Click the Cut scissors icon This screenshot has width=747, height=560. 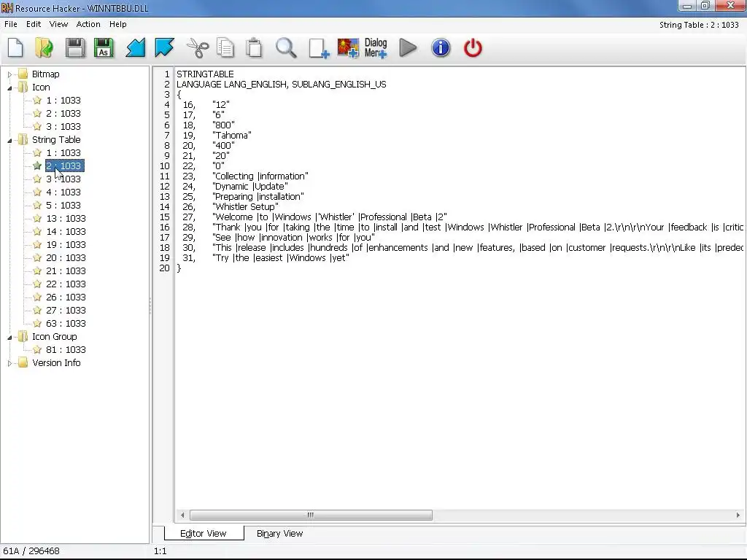coord(197,48)
